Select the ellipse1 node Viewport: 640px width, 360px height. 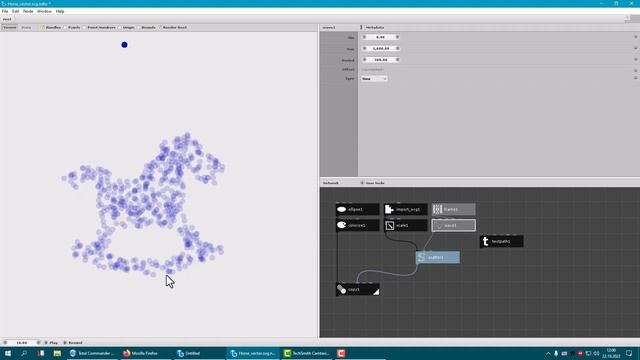click(x=358, y=209)
